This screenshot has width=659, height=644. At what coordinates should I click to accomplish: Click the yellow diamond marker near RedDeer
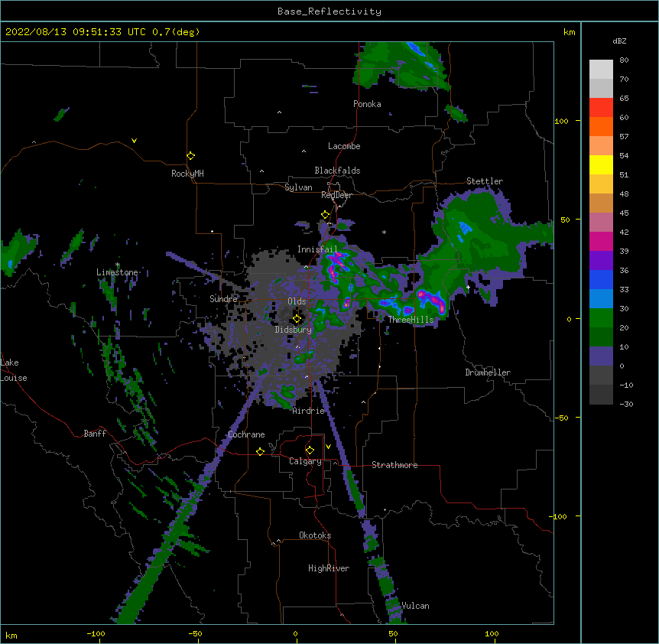click(326, 215)
